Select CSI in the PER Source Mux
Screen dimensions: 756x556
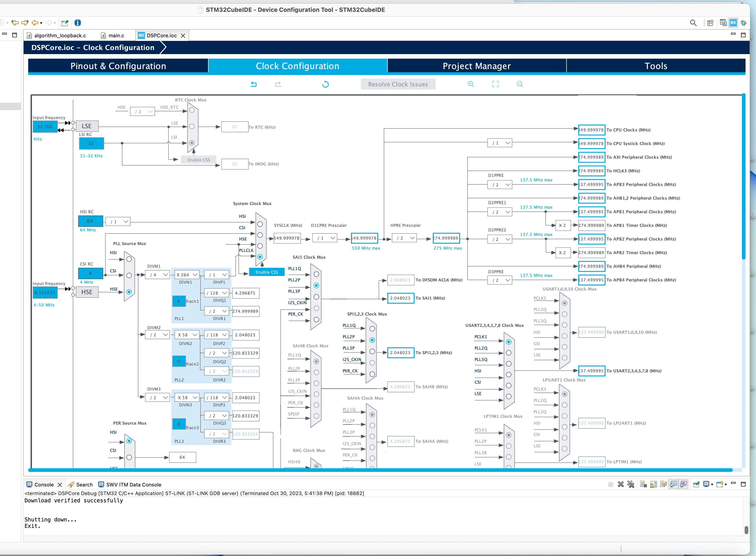[x=129, y=457]
